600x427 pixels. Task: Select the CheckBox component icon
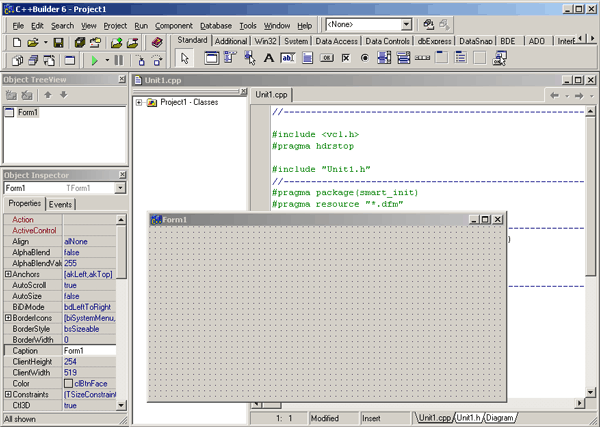coord(346,58)
